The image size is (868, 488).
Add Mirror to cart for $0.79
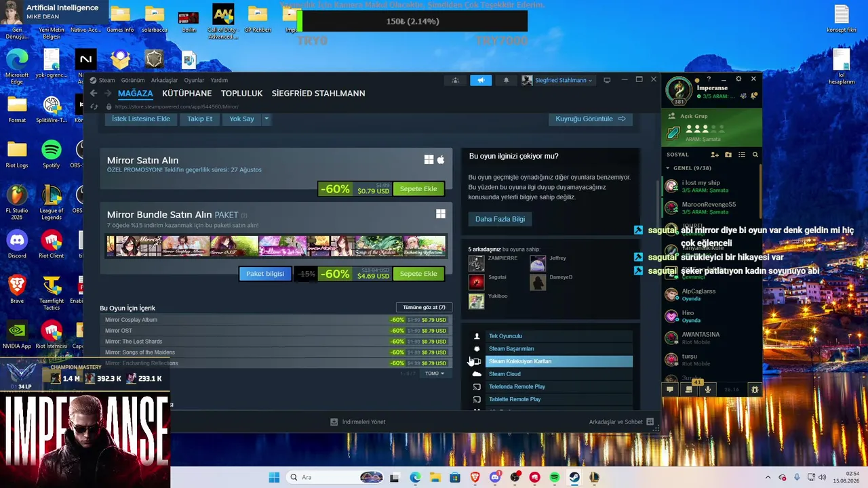click(418, 188)
